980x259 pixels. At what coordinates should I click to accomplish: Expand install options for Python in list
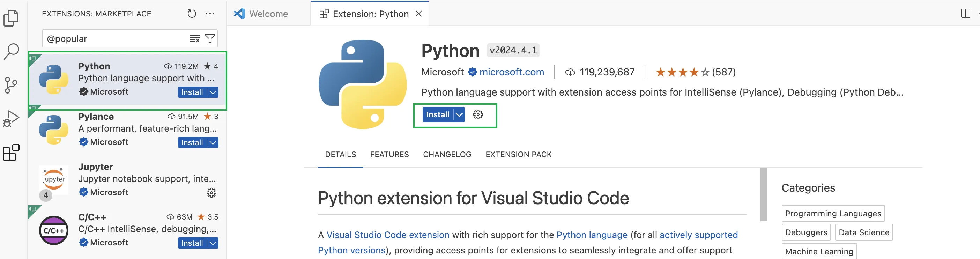tap(213, 92)
